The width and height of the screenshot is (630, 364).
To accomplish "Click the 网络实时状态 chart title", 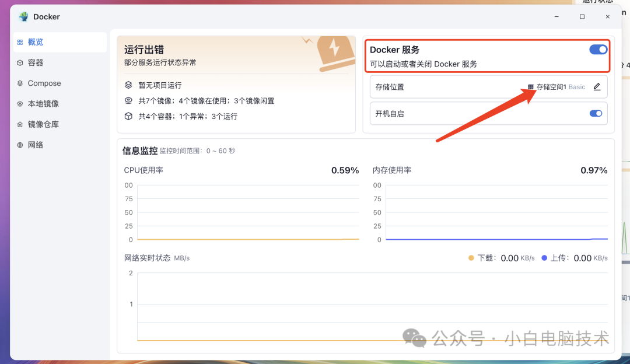I will click(x=147, y=258).
